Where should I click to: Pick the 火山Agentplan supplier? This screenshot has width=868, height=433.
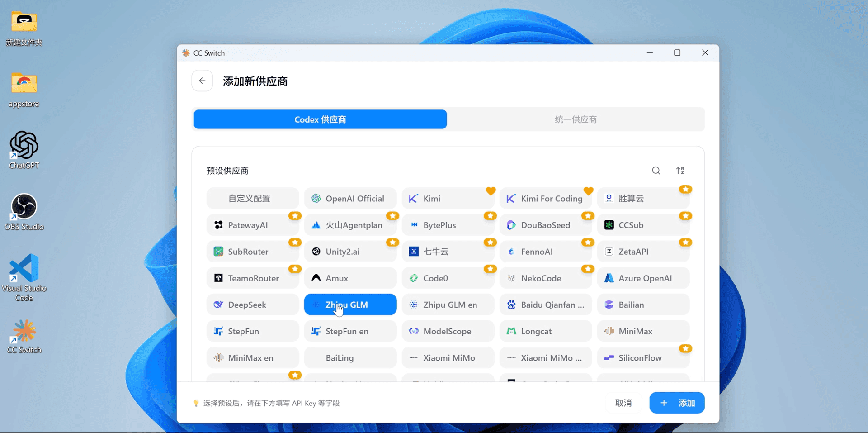[350, 225]
